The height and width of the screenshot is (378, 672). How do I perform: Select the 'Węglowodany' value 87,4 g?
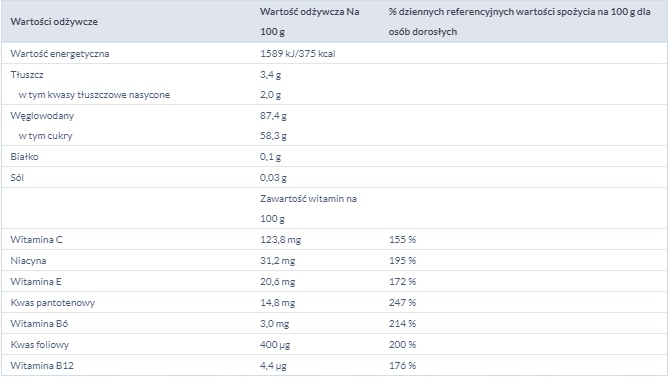click(x=273, y=116)
